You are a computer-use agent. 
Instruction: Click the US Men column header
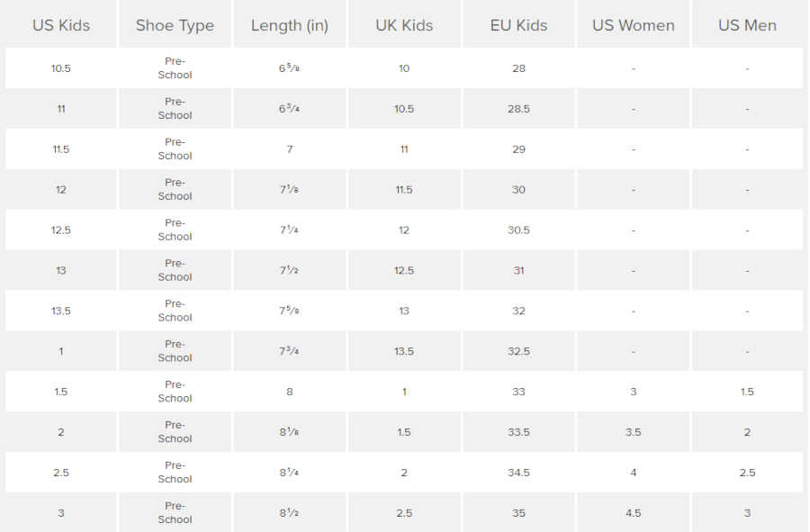[x=747, y=25]
